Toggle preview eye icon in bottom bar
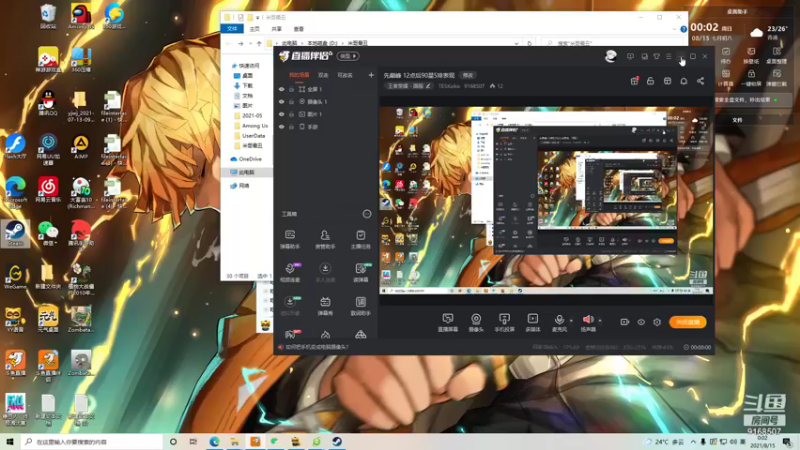This screenshot has height=450, width=800. (641, 322)
